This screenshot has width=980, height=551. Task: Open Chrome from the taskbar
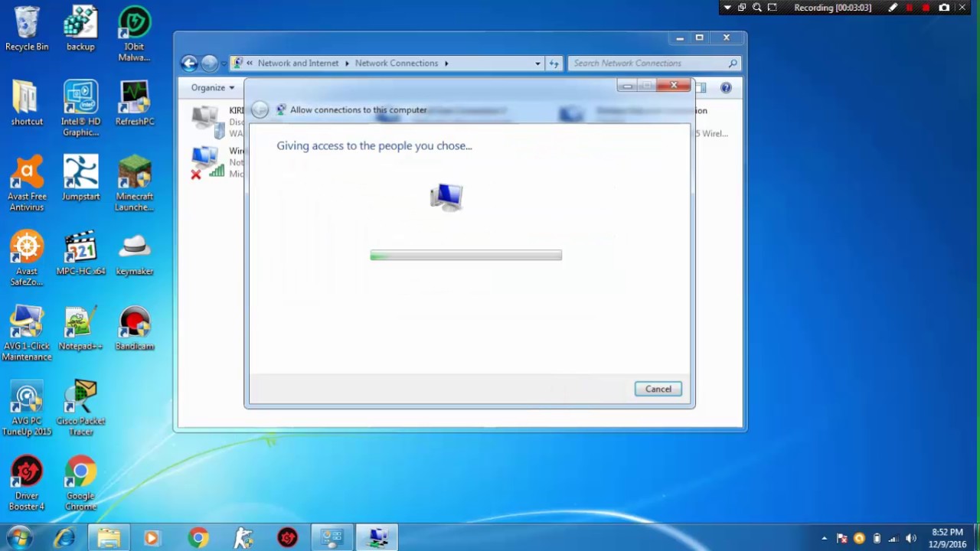click(x=198, y=538)
